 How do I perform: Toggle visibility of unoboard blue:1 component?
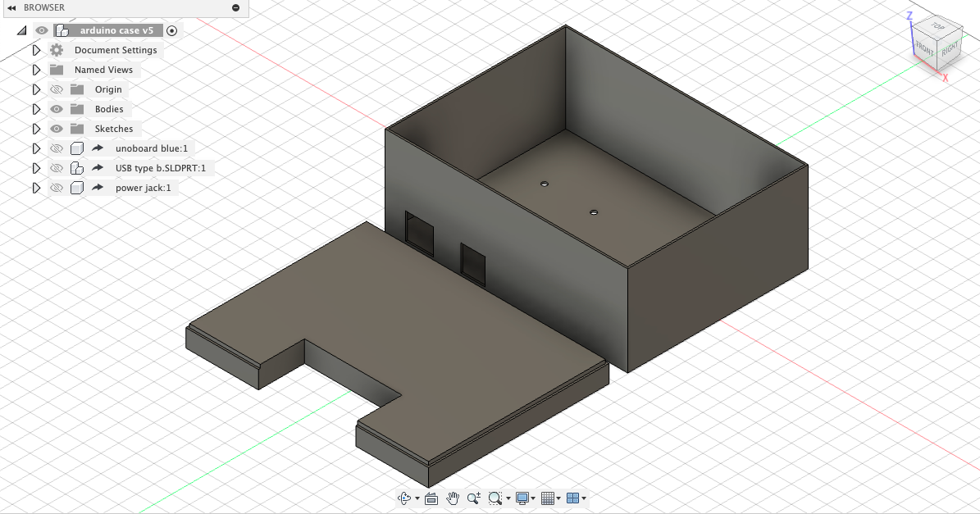pos(57,148)
